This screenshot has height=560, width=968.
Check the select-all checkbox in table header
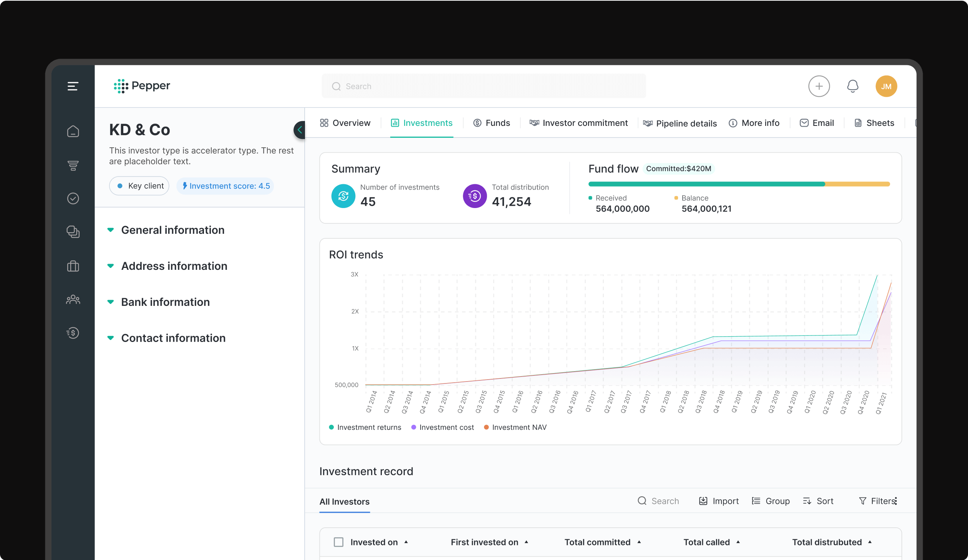[x=338, y=542]
